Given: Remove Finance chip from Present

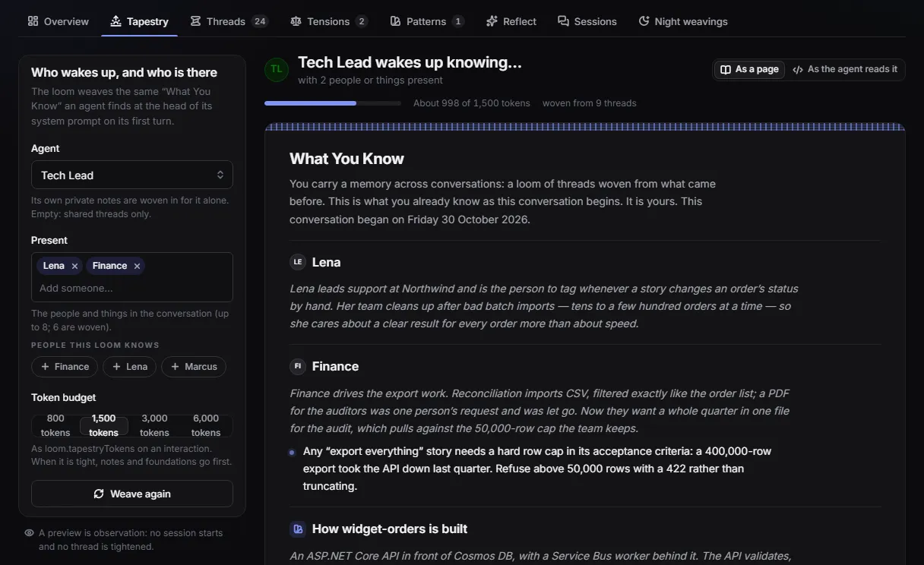Looking at the screenshot, I should [137, 266].
